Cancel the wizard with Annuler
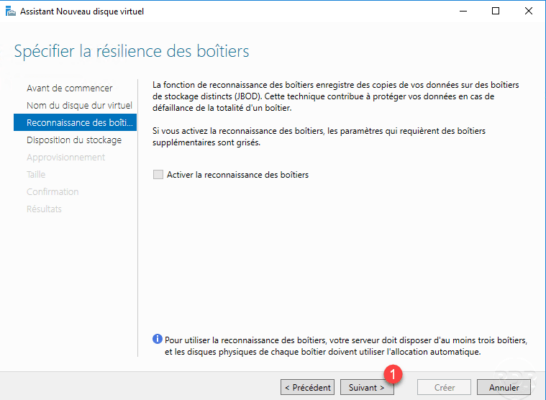Image resolution: width=546 pixels, height=400 pixels. click(x=504, y=387)
